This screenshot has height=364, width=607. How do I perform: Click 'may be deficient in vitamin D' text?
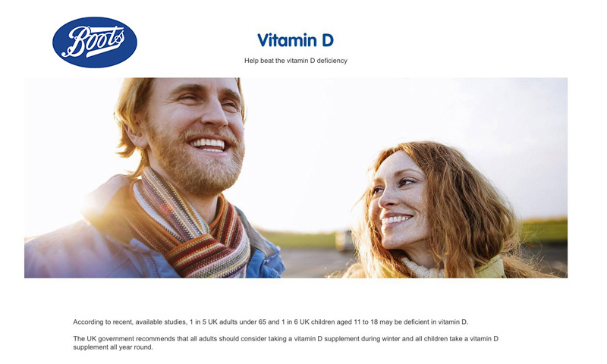pyautogui.click(x=423, y=322)
